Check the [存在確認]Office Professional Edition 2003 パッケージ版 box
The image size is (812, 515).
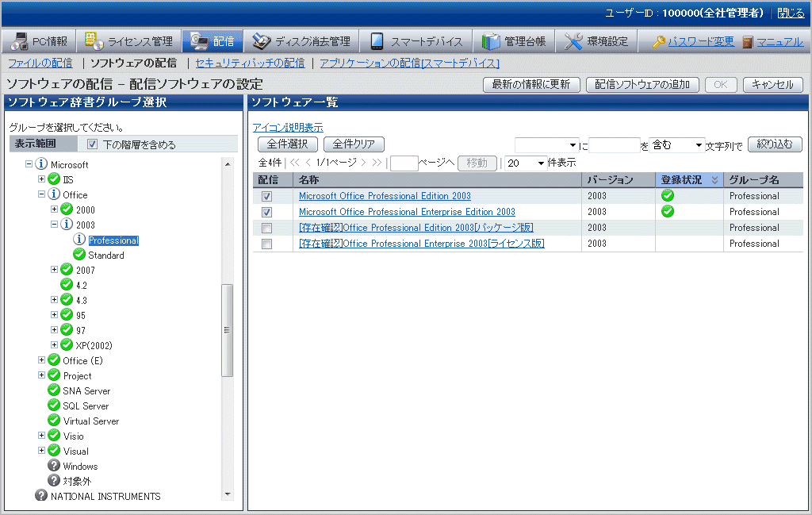point(266,228)
